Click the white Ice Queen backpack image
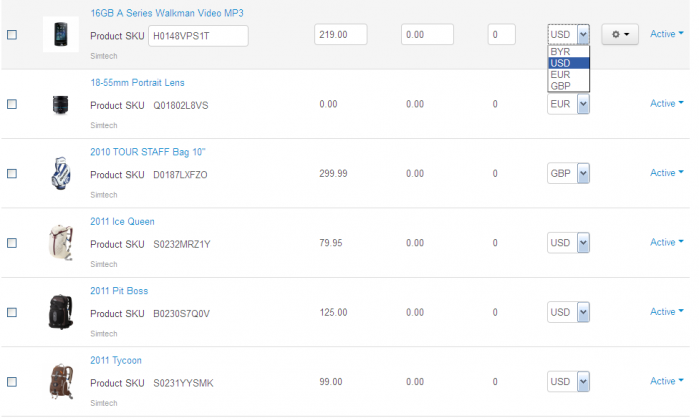The image size is (700, 418). tap(61, 242)
